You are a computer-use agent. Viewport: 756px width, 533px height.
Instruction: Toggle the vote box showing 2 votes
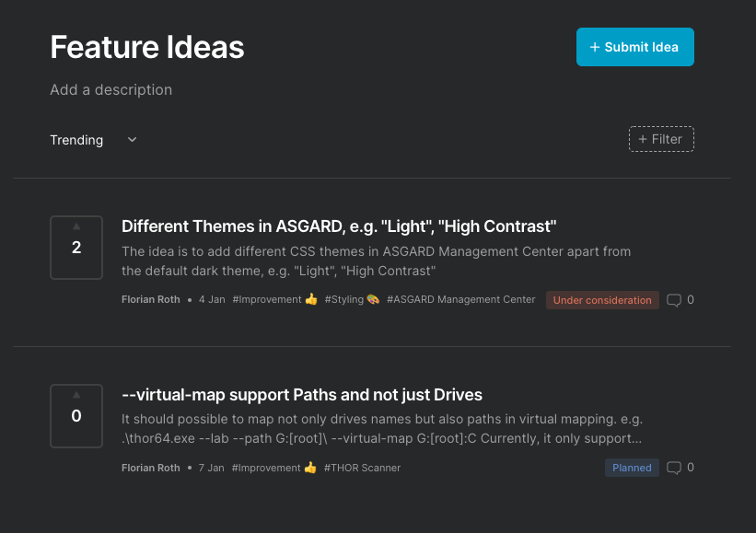pyautogui.click(x=76, y=248)
